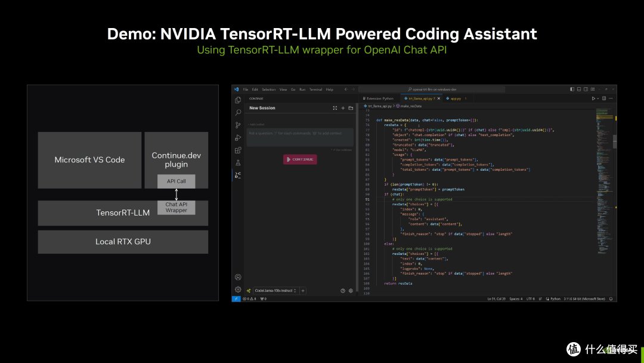Open the Search view from the activity bar

click(237, 112)
